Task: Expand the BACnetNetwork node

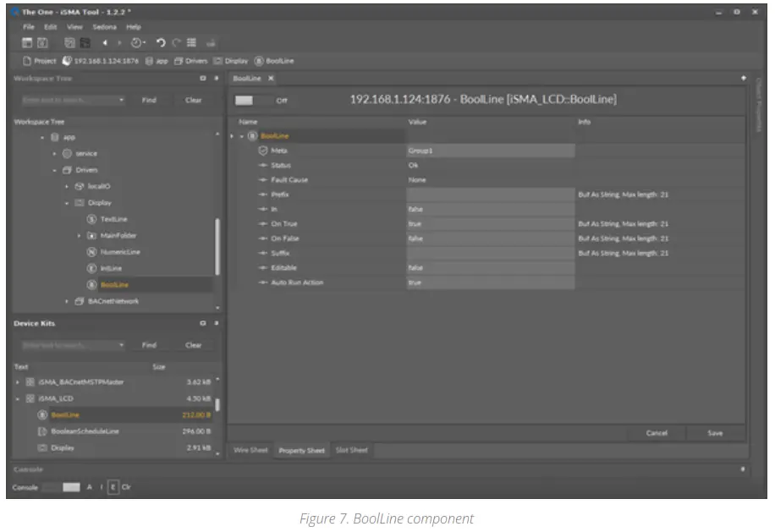Action: click(x=67, y=301)
